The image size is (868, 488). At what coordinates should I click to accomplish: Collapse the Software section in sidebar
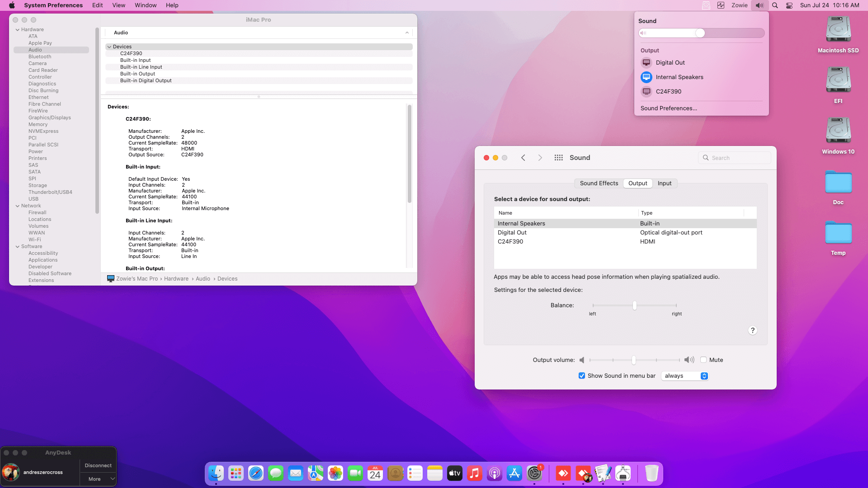point(18,247)
